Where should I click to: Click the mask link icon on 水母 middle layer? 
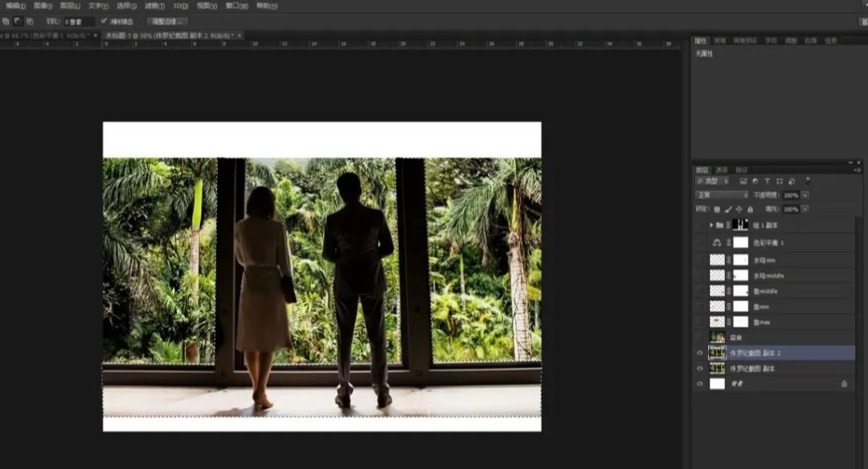(729, 275)
